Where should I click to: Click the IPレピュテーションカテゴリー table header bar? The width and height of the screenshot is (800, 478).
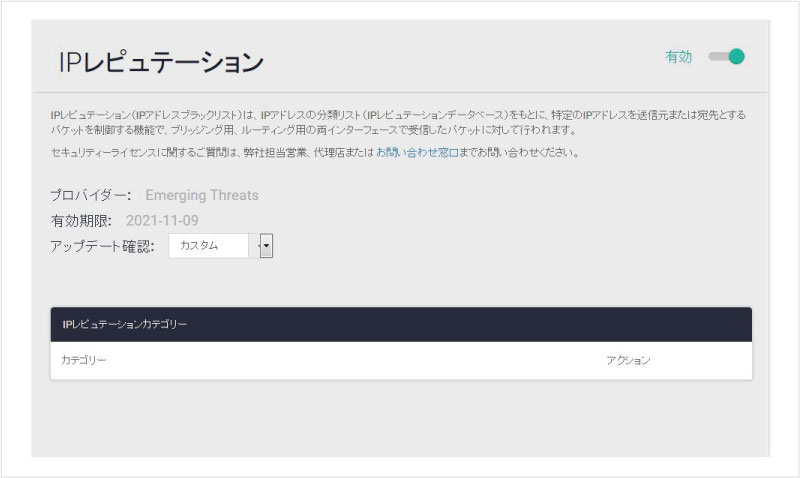400,324
